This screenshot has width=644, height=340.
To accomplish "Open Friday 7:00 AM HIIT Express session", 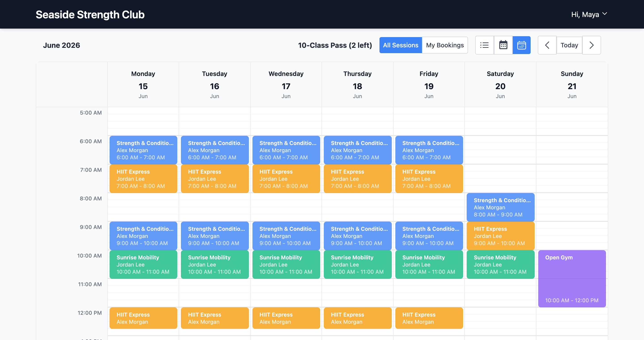I will click(x=429, y=179).
